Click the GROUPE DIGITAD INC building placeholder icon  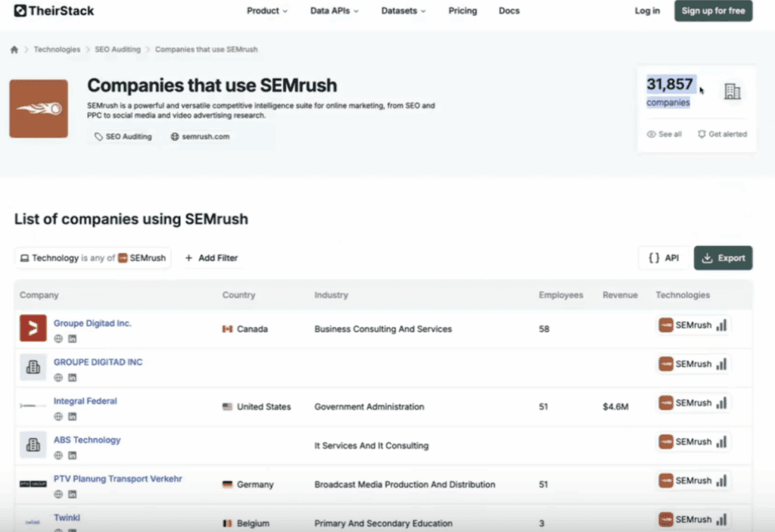tap(33, 367)
